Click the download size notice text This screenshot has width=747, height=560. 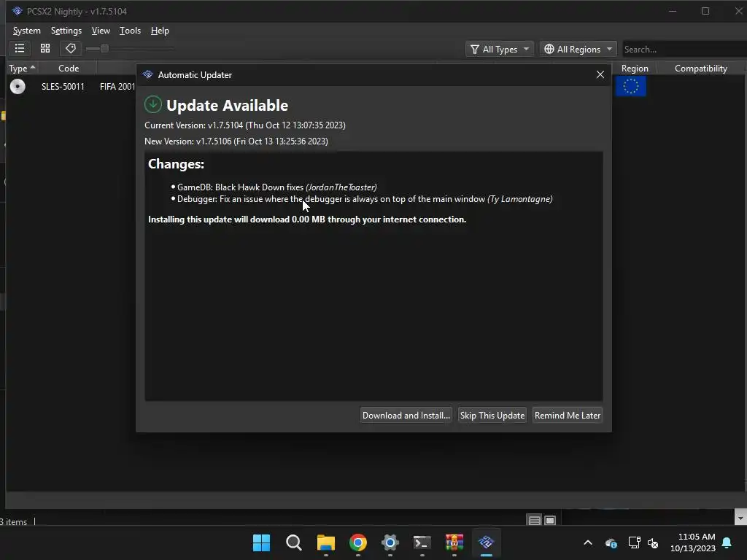coord(307,219)
